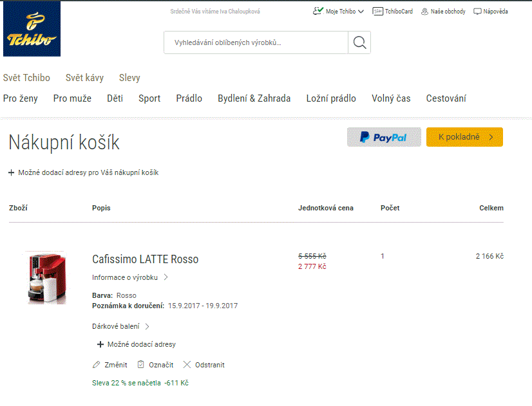Image resolution: width=532 pixels, height=406 pixels.
Task: Click the X icon next to Odstranit
Action: 187,365
